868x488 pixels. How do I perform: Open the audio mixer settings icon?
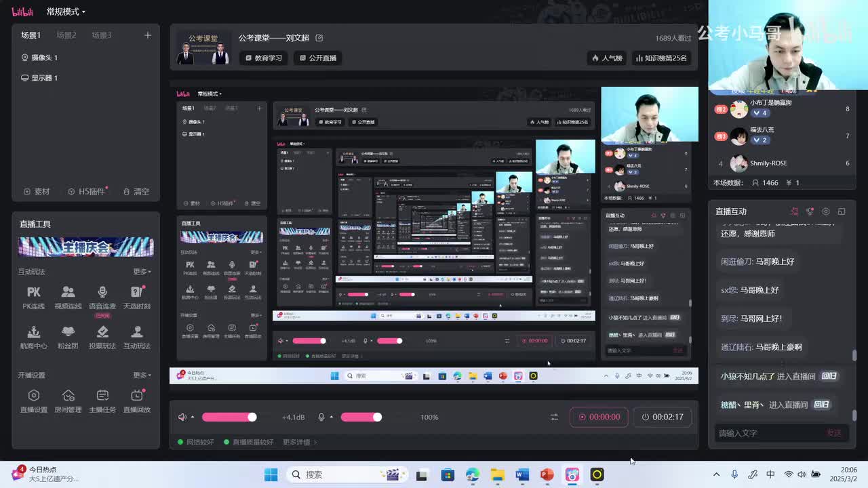(554, 417)
